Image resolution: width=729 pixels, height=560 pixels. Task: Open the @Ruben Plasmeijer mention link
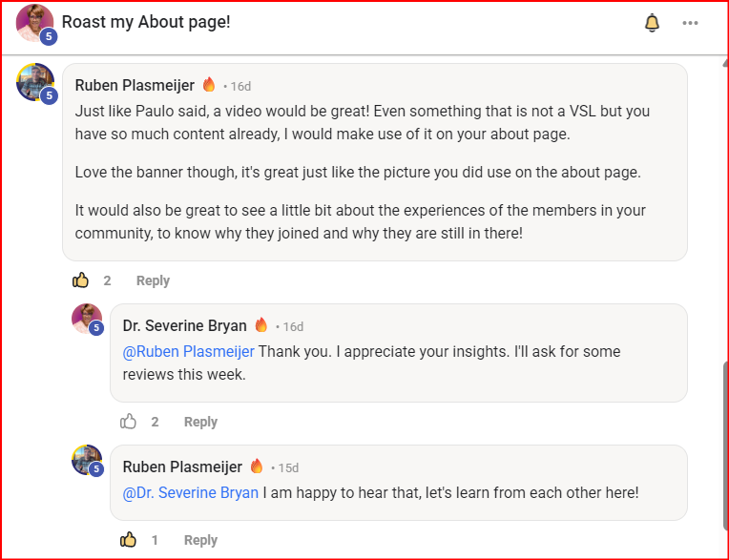point(189,351)
